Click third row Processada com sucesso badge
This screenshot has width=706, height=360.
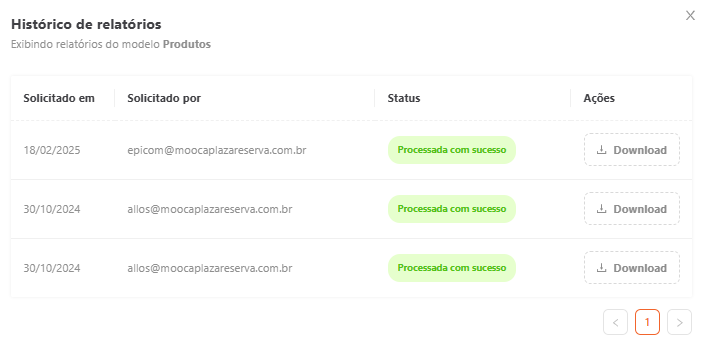pos(452,268)
